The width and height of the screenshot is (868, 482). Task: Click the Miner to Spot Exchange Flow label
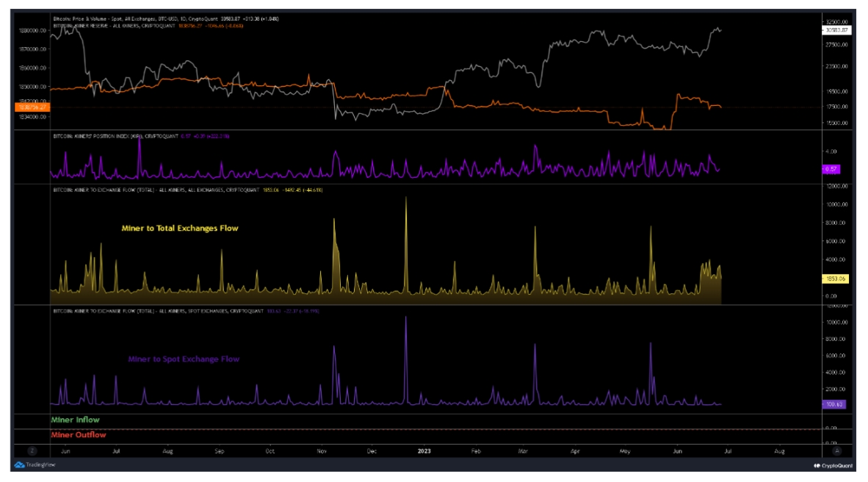coord(184,358)
